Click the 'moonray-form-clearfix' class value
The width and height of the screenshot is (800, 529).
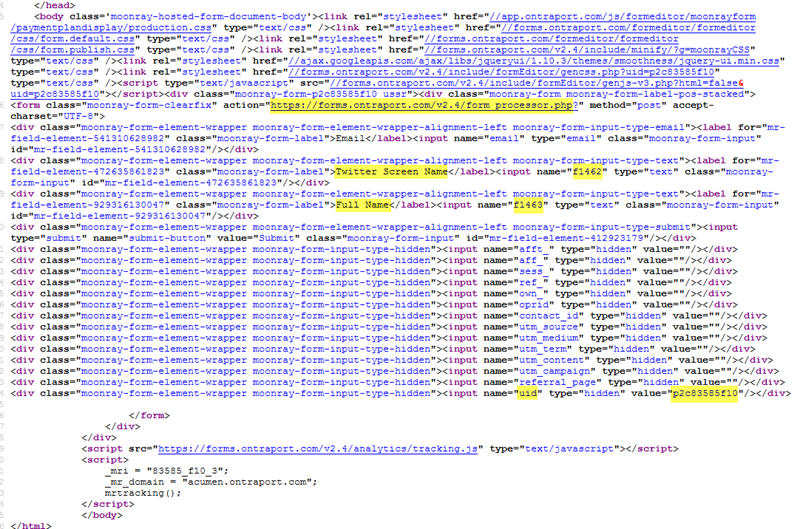point(148,106)
